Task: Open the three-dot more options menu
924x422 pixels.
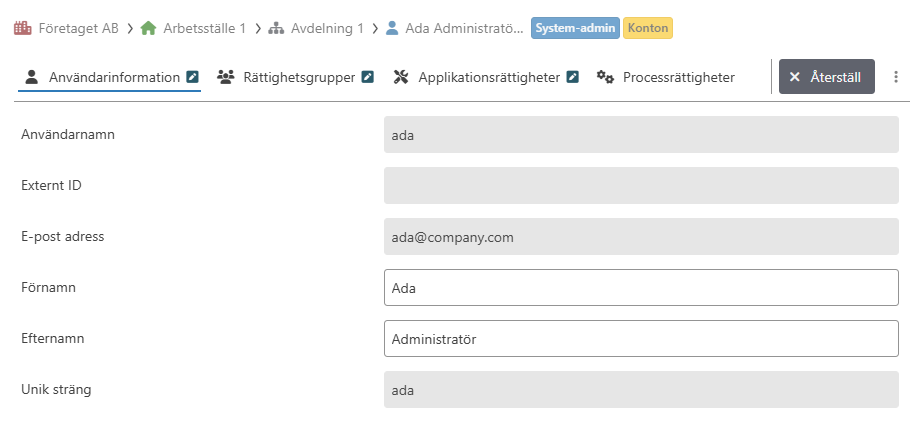Action: click(896, 77)
